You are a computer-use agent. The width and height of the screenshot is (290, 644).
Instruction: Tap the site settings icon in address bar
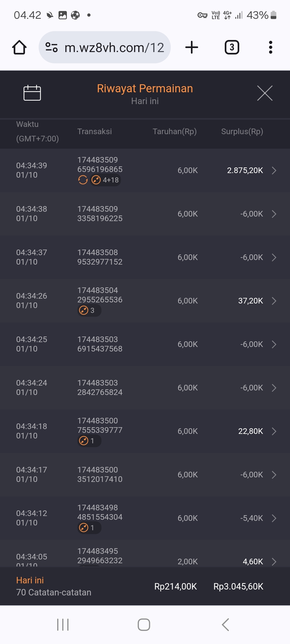click(52, 47)
